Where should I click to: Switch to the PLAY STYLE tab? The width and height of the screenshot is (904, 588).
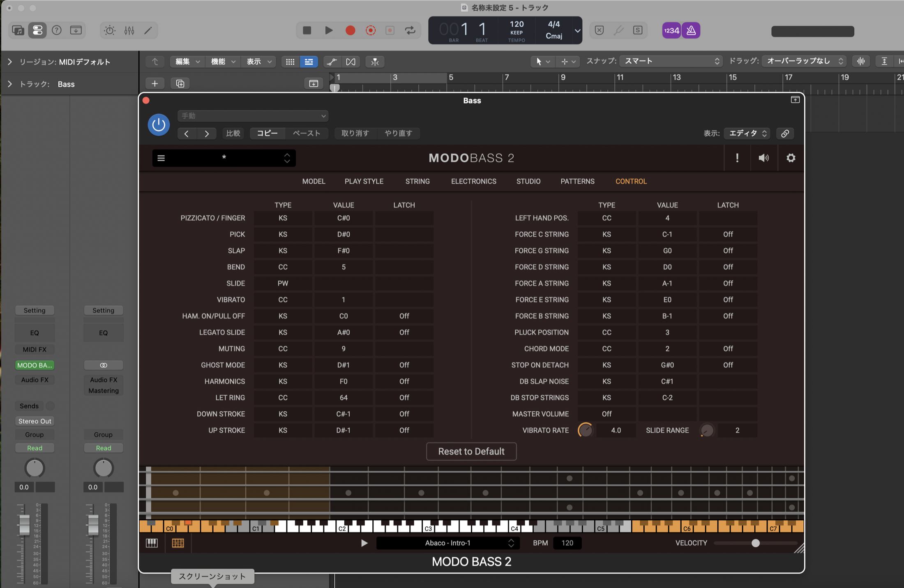click(x=364, y=182)
